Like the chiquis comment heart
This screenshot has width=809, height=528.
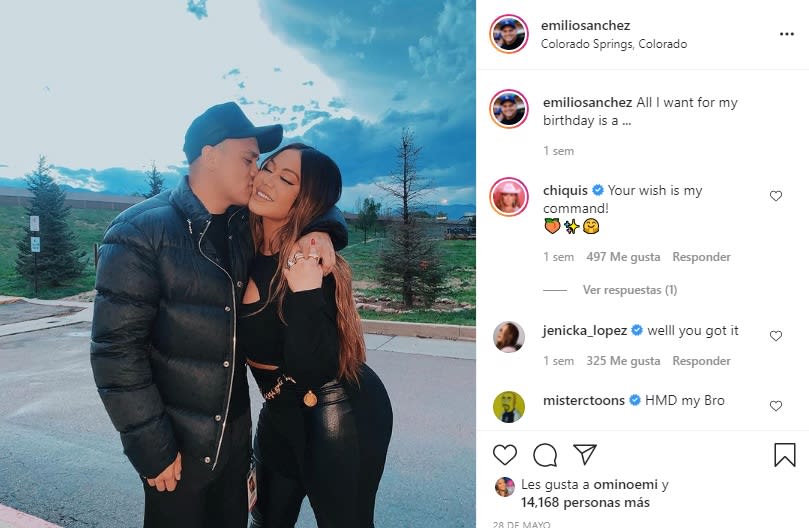pyautogui.click(x=775, y=196)
